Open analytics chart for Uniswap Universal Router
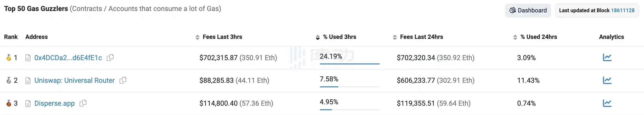Screen dimensions: 644x115 [607, 80]
